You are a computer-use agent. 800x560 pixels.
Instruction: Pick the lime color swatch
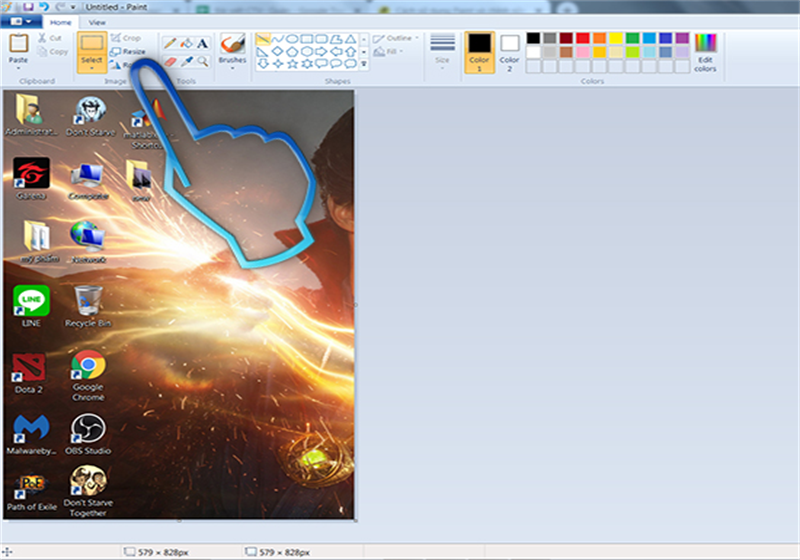(x=632, y=52)
